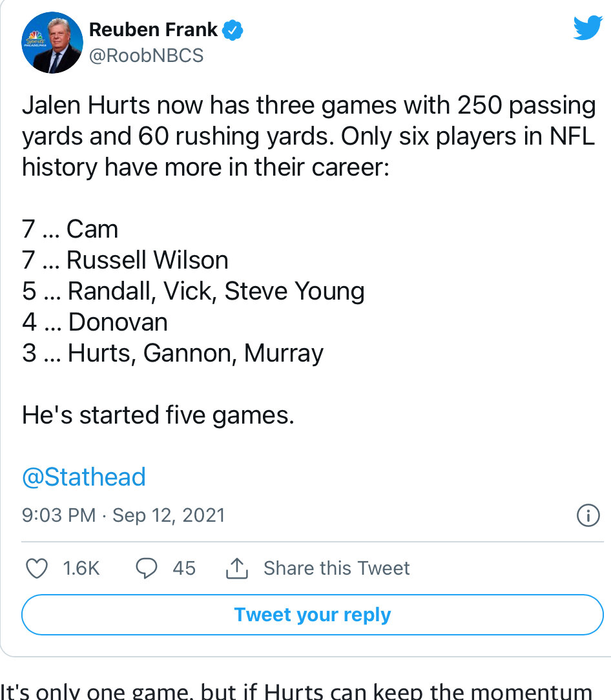Screen dimensions: 611x700
Task: Click the line "He's started five games."
Action: pyautogui.click(x=158, y=415)
